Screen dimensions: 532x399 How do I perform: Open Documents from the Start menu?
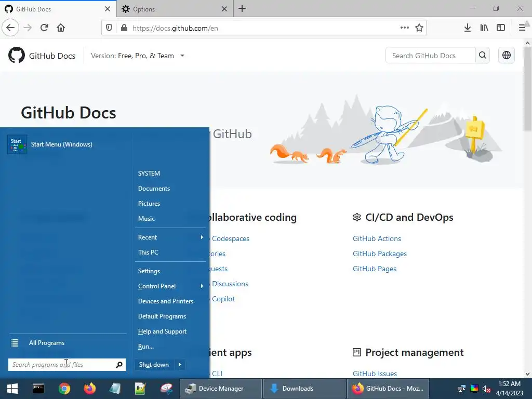tap(154, 188)
